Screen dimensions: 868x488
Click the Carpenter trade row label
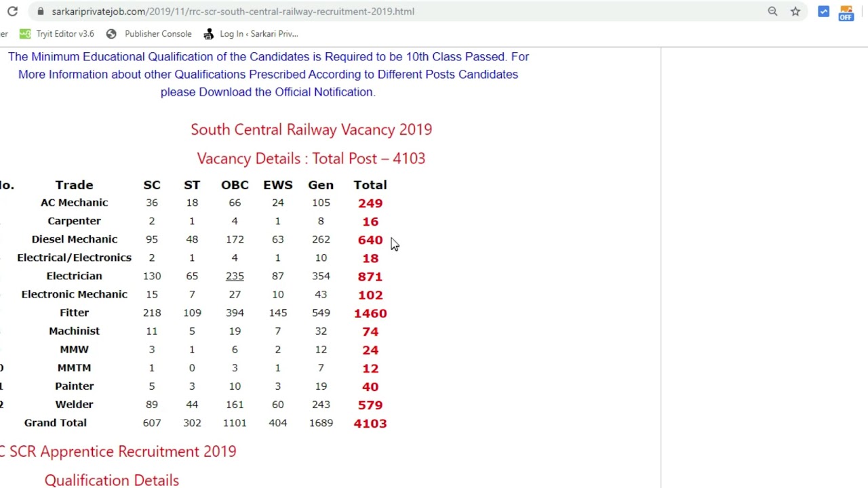tap(74, 221)
